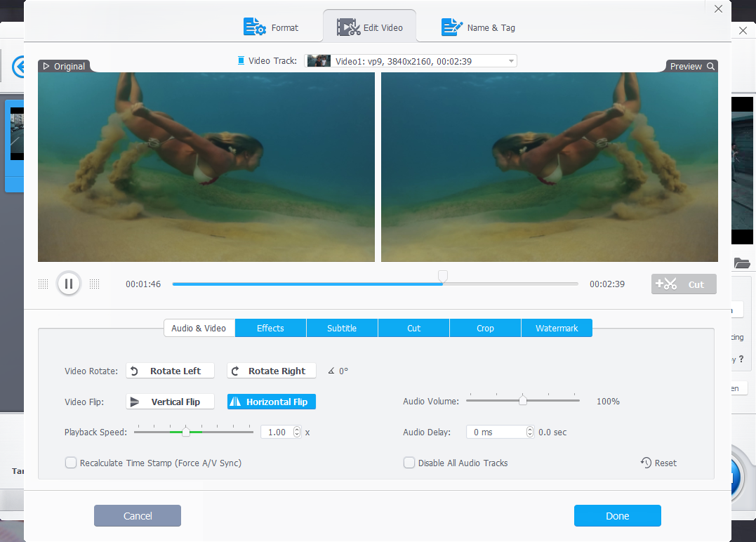
Task: Click the Audio Volume slider handle
Action: (523, 400)
